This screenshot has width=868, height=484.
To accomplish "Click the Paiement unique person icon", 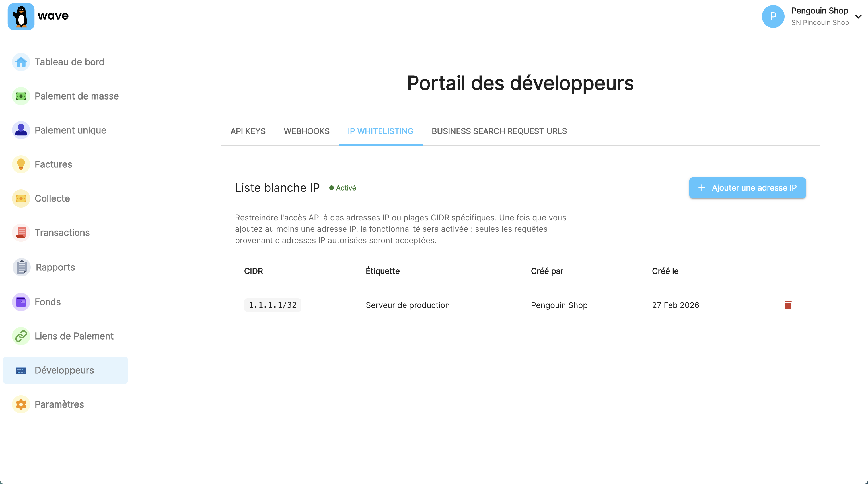I will click(21, 130).
